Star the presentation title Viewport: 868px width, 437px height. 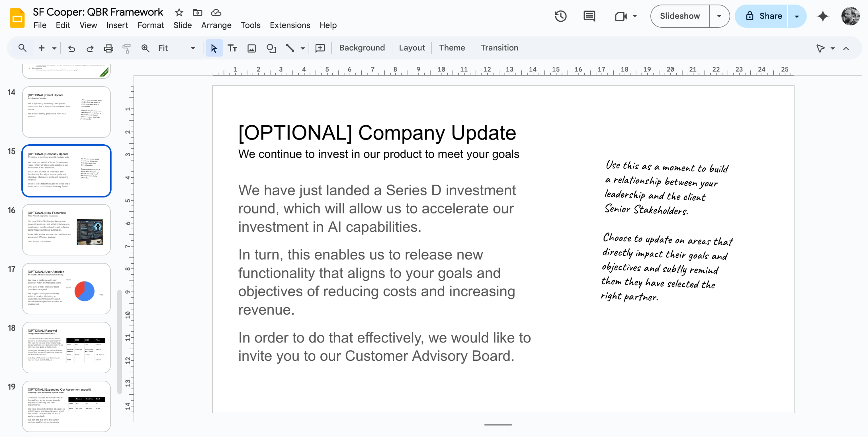179,13
